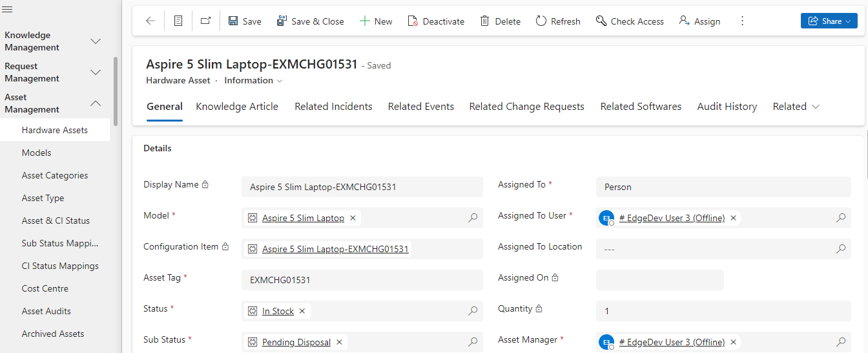Click the Save toolbar button

pos(245,21)
